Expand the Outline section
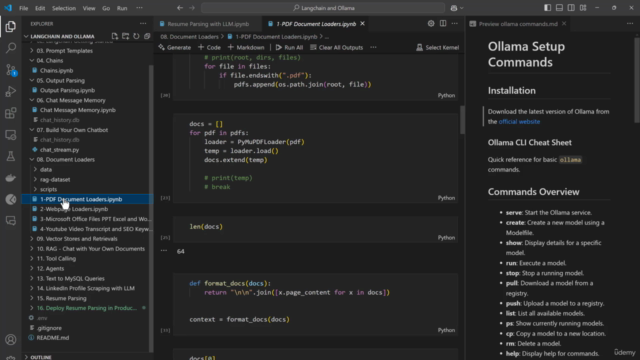 click(41, 357)
